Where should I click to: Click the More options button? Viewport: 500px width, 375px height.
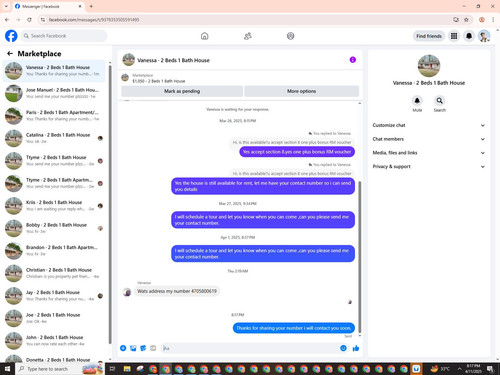[302, 91]
